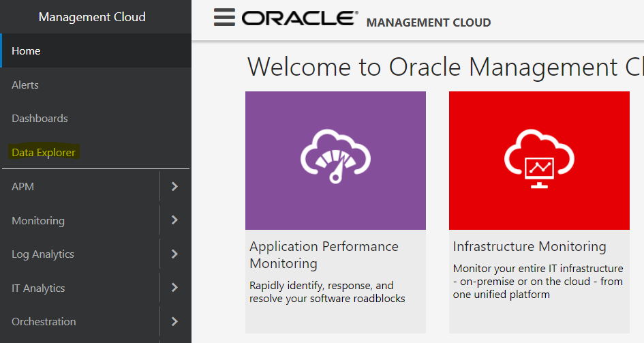
Task: Select the Orchestration menu label
Action: pyautogui.click(x=44, y=322)
